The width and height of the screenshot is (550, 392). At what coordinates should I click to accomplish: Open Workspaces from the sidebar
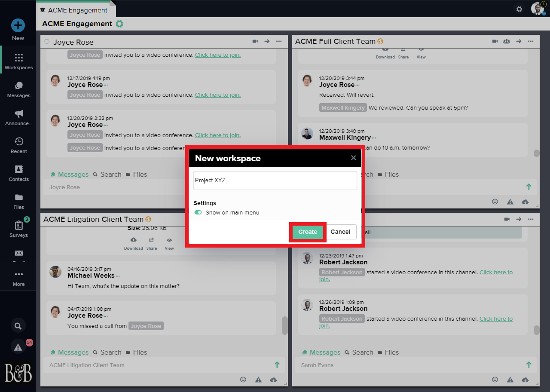[x=18, y=61]
